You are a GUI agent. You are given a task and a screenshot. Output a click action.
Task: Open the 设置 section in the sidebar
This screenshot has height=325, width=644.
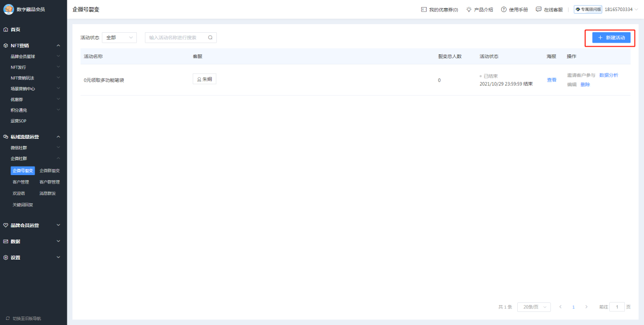pos(15,257)
